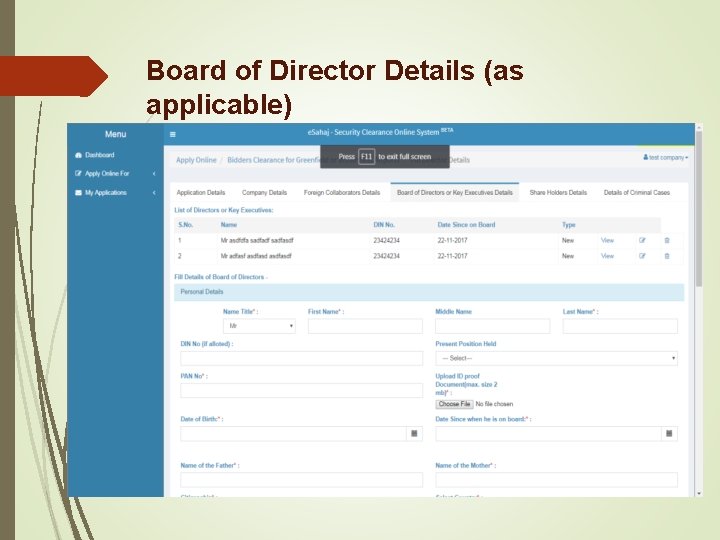Open Date of Birth calendar icon

pos(414,433)
